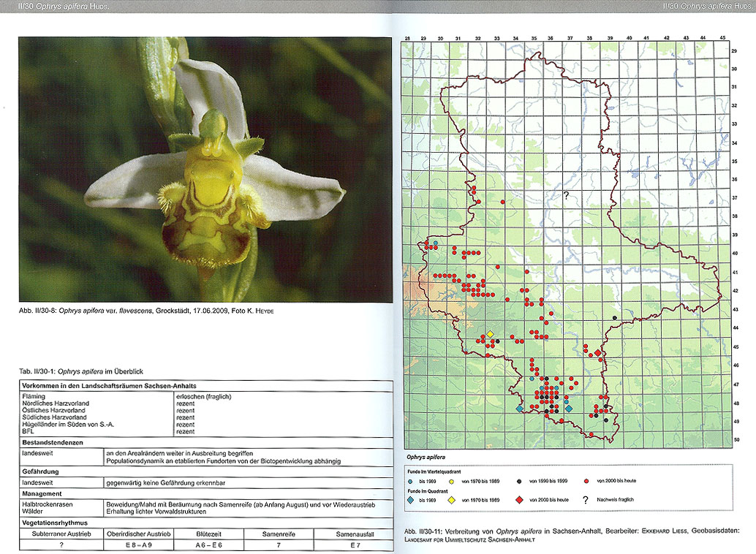Click the 'Funde im Quadrant' legend heading

(428, 491)
